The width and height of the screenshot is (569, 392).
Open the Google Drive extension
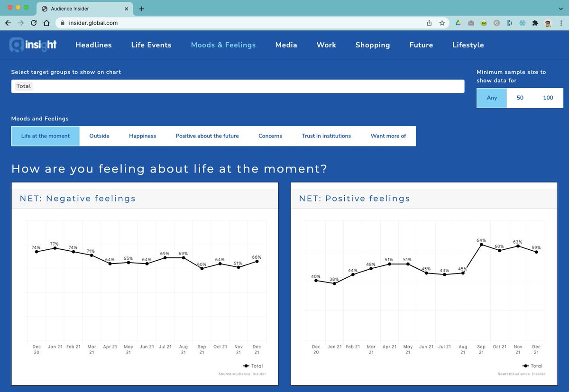tap(459, 23)
